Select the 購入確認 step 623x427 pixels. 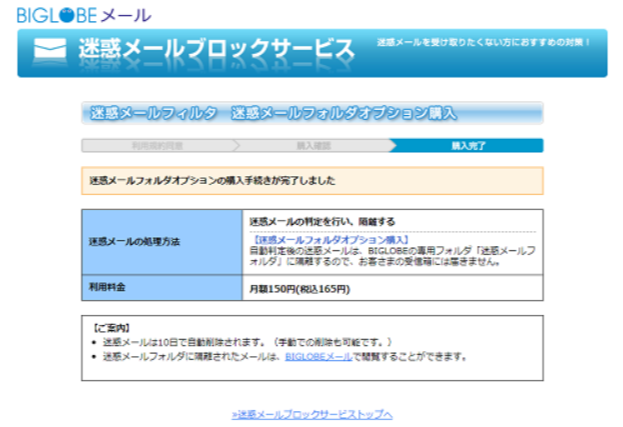313,146
